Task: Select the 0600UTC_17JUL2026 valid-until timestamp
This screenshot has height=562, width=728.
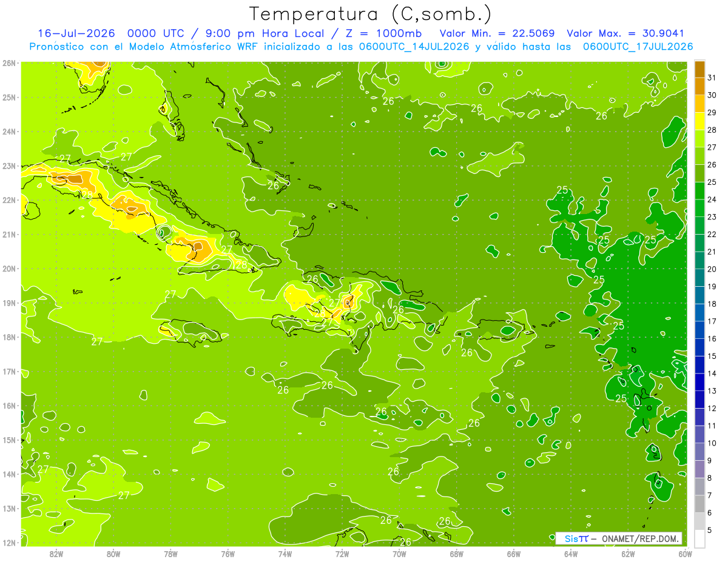Action: pyautogui.click(x=638, y=47)
